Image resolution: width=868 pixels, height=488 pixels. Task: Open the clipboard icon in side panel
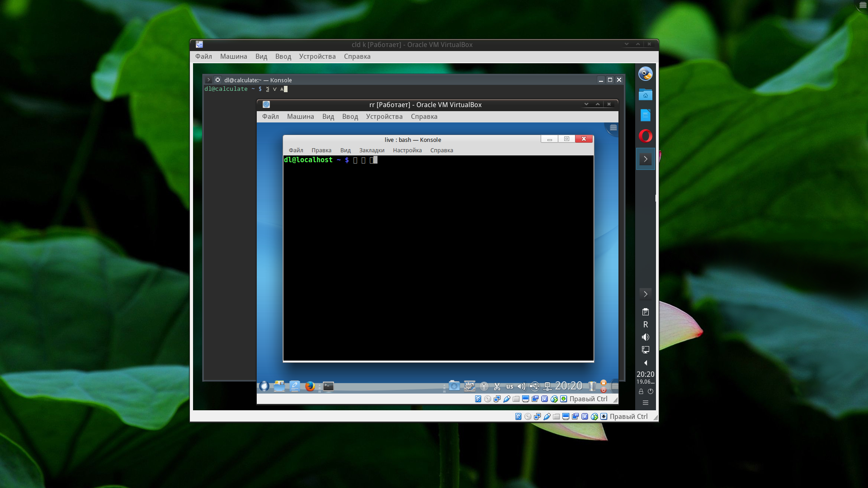pyautogui.click(x=645, y=312)
